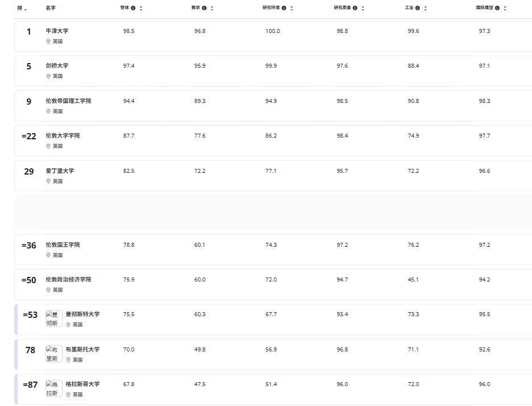Click the 布里斯托大学 logo image
The width and height of the screenshot is (532, 406).
[x=54, y=354]
